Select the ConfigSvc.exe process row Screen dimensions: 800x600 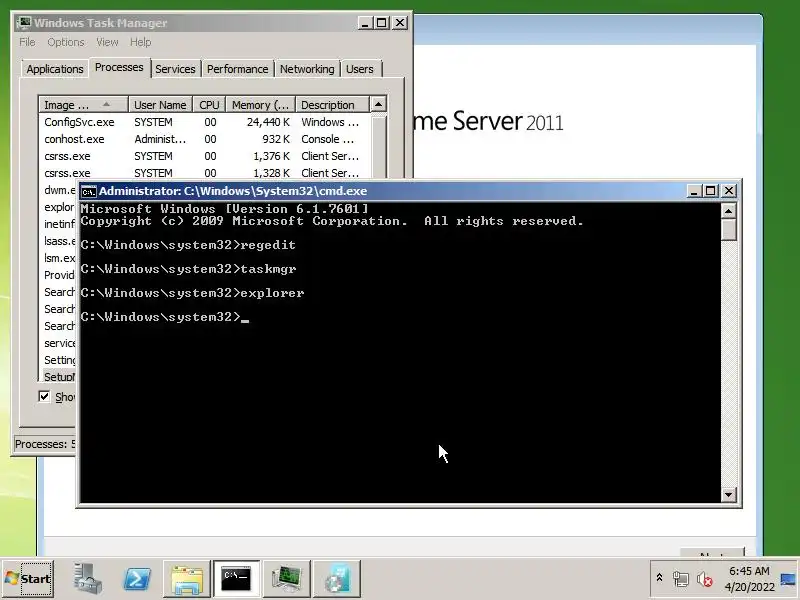pyautogui.click(x=204, y=122)
